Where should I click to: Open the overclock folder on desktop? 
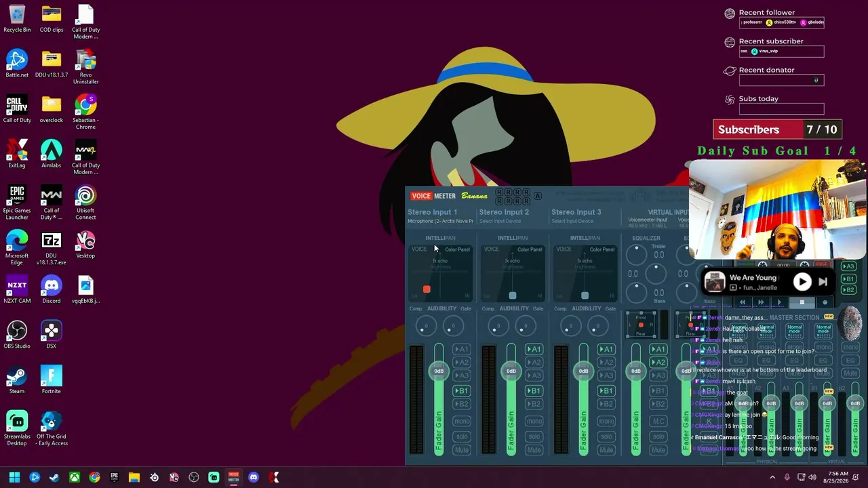52,109
